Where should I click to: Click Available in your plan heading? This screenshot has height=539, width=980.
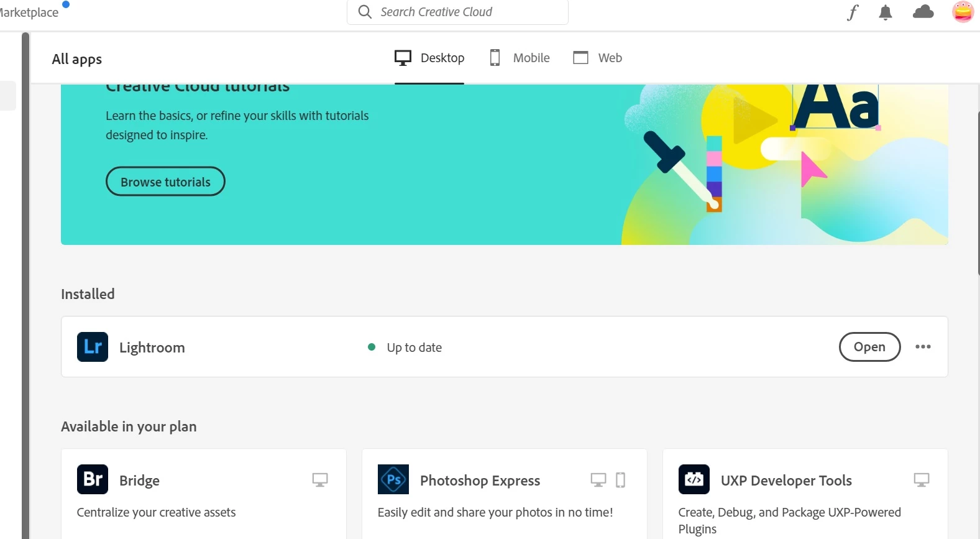click(129, 426)
